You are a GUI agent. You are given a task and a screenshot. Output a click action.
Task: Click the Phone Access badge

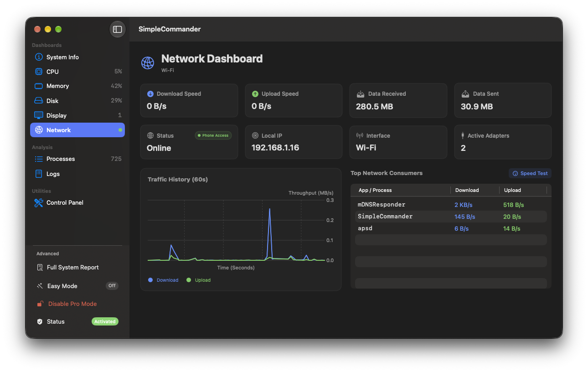click(213, 135)
